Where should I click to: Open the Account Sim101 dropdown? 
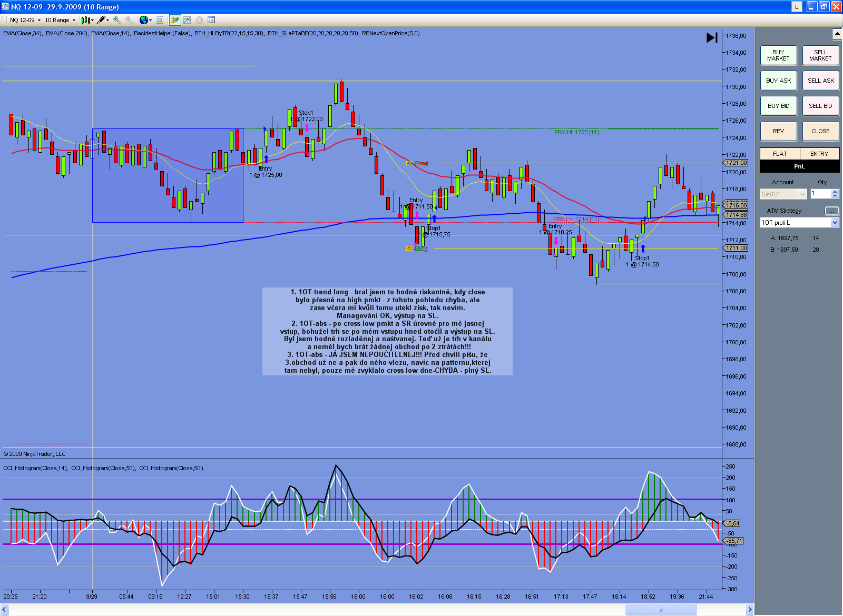(783, 194)
